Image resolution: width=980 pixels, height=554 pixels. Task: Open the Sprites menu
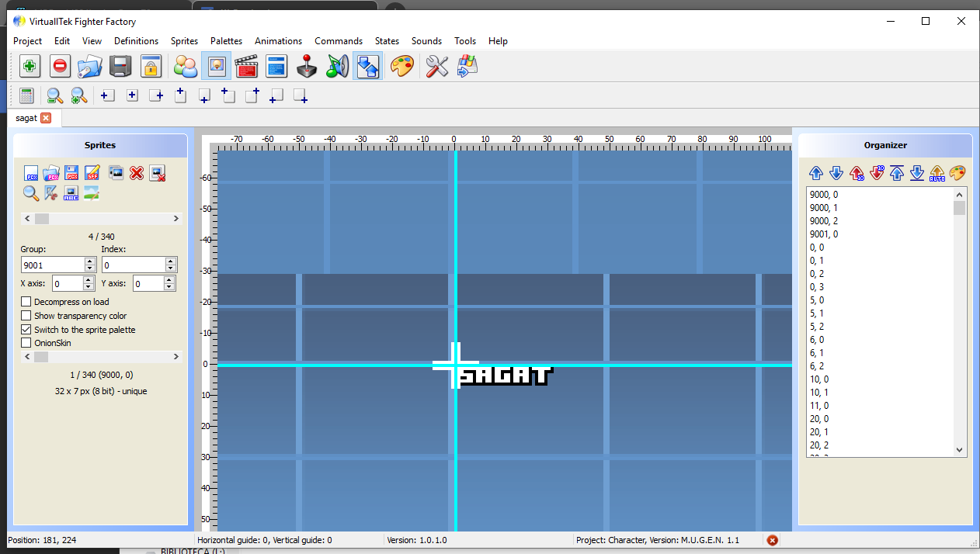tap(184, 41)
